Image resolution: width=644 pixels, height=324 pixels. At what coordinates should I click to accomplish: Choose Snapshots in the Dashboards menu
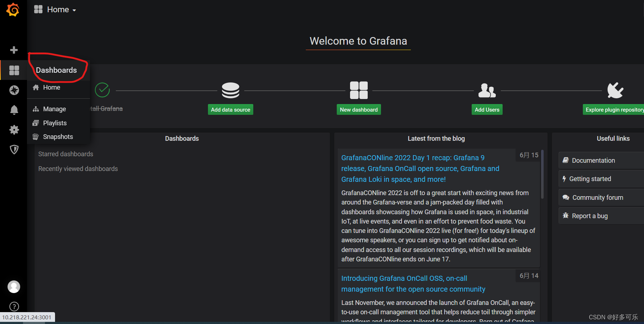click(58, 137)
